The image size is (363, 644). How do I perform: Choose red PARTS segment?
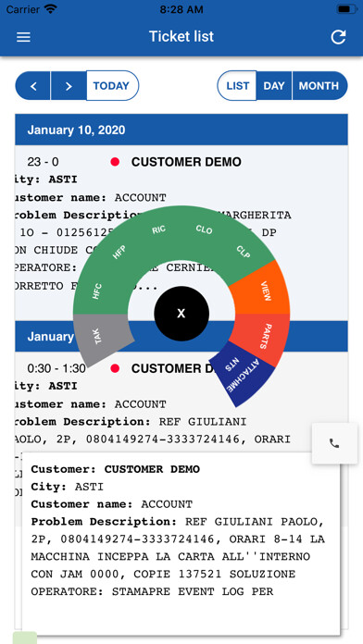[x=263, y=336]
